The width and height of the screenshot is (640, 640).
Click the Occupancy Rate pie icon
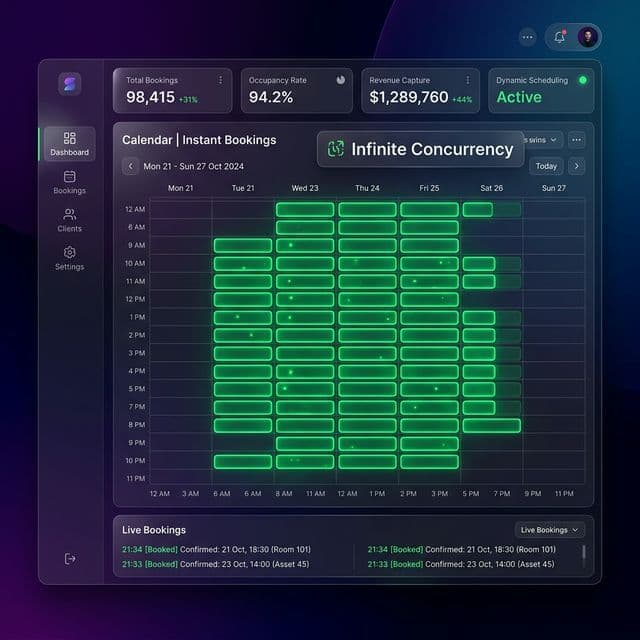coord(340,80)
